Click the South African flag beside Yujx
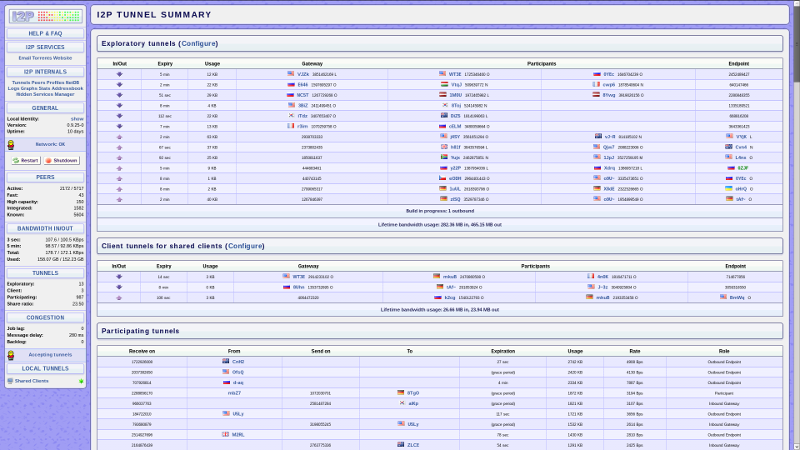 coord(444,158)
